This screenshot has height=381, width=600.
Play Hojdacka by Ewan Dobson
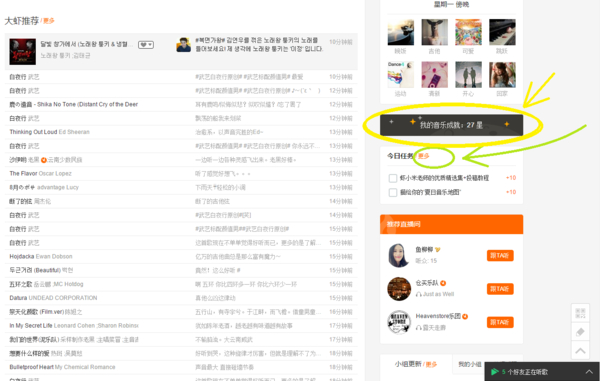(41, 257)
